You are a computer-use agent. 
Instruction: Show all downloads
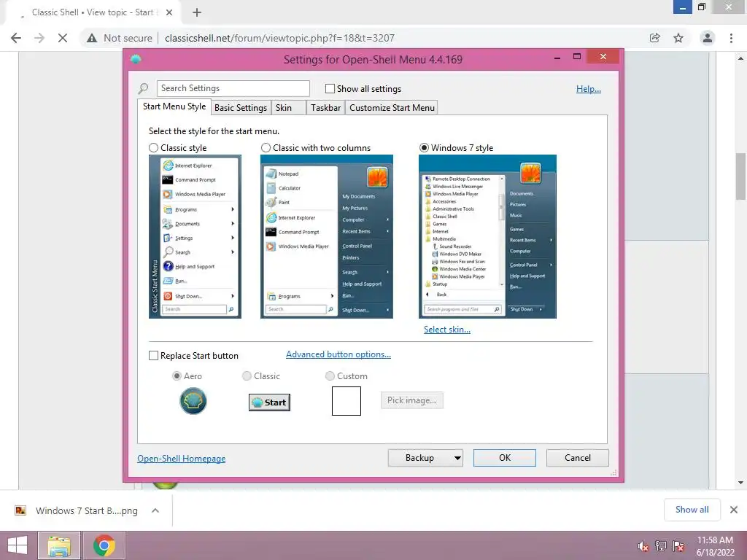(692, 510)
